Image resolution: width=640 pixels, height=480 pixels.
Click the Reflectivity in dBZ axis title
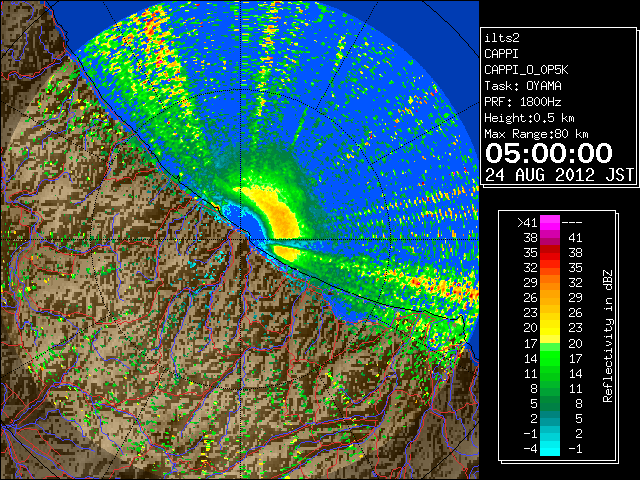608,336
